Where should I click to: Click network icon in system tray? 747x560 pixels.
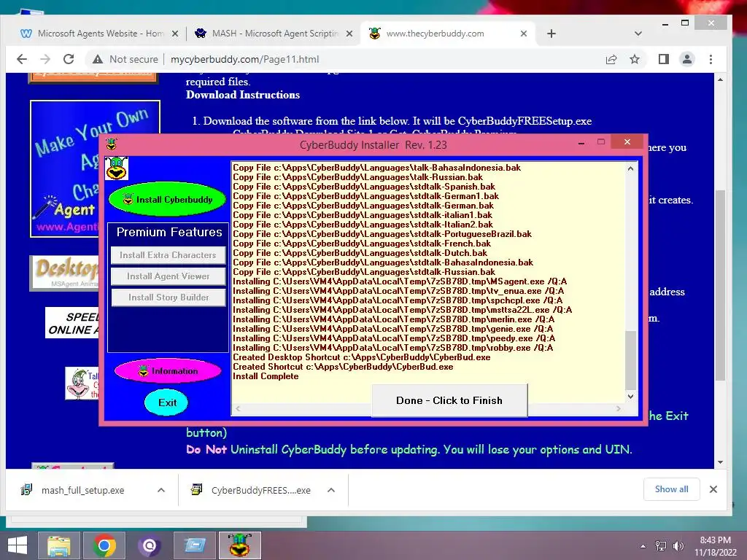point(661,546)
